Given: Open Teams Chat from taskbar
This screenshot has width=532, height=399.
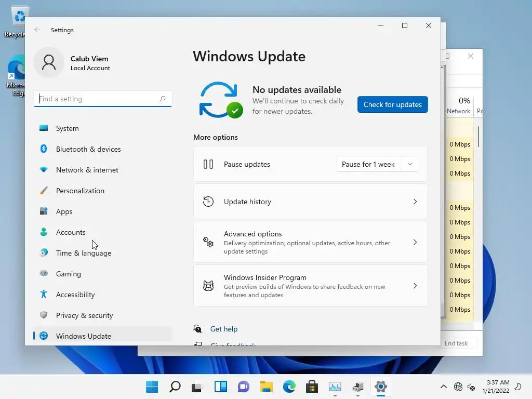Looking at the screenshot, I should [243, 387].
